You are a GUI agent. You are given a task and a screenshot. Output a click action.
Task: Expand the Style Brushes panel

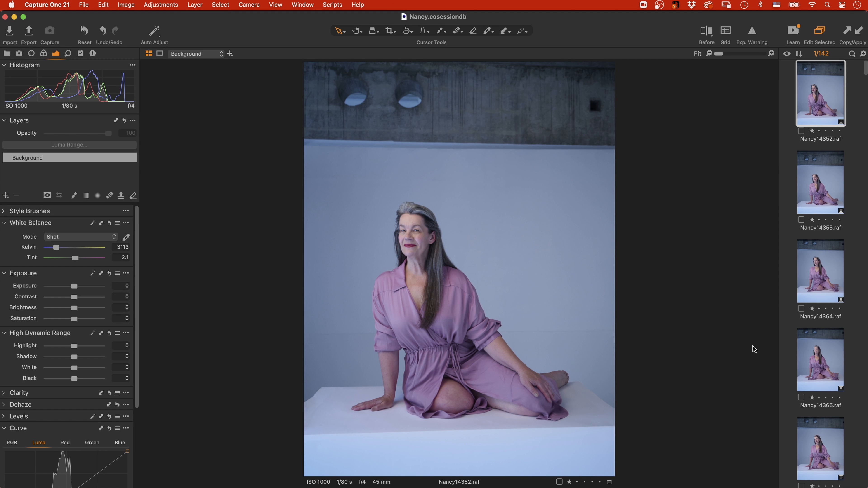4,211
